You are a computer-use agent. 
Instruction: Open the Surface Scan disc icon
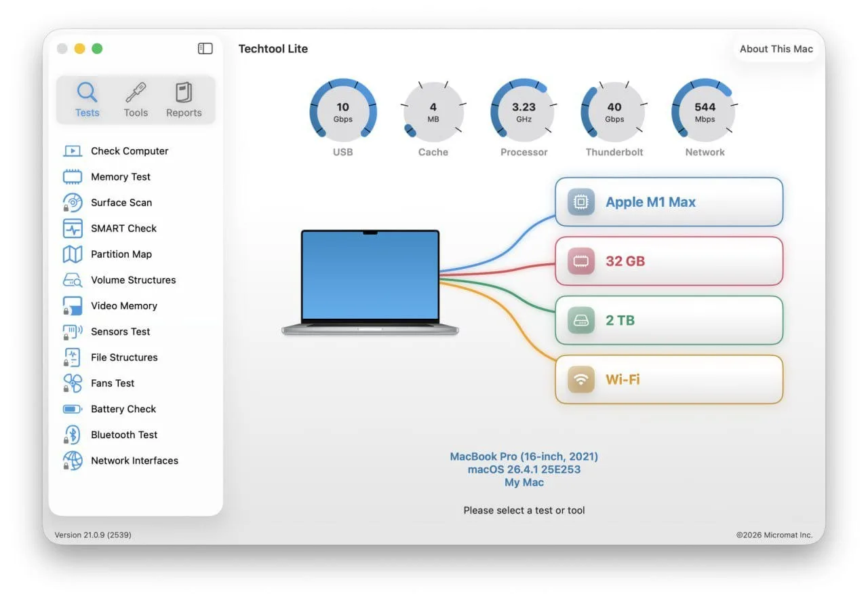click(x=73, y=202)
